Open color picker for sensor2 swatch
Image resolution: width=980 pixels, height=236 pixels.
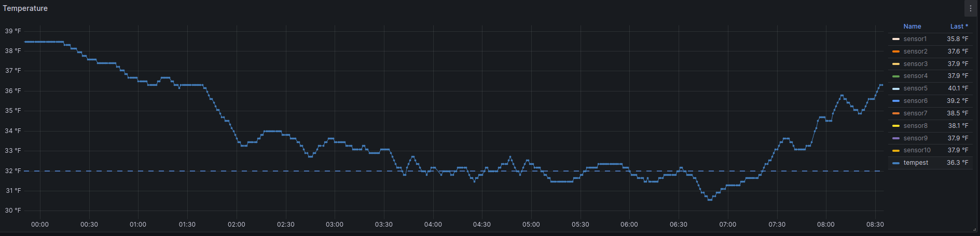coord(896,51)
